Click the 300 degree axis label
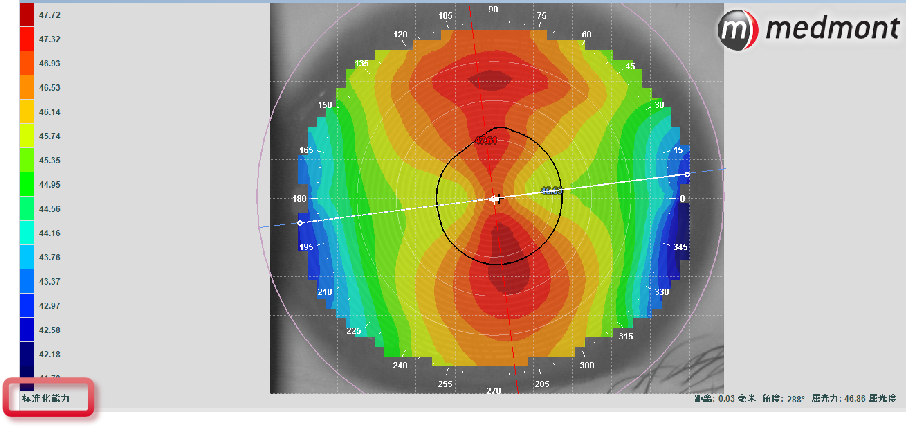 (587, 365)
